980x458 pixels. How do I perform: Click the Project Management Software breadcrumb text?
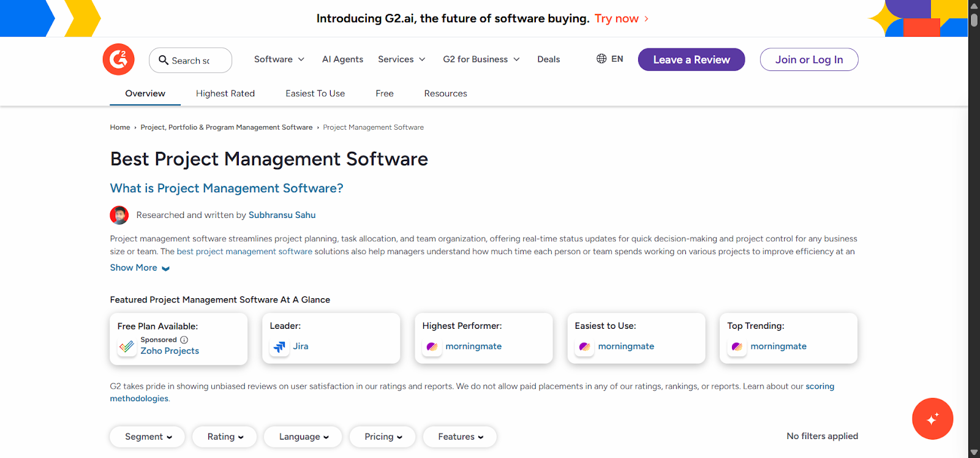pos(373,127)
